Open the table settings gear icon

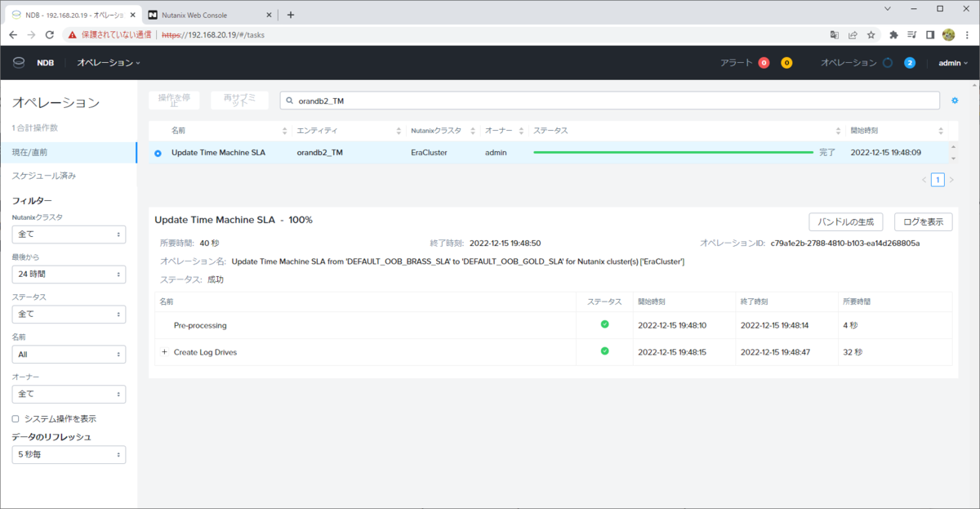tap(955, 100)
